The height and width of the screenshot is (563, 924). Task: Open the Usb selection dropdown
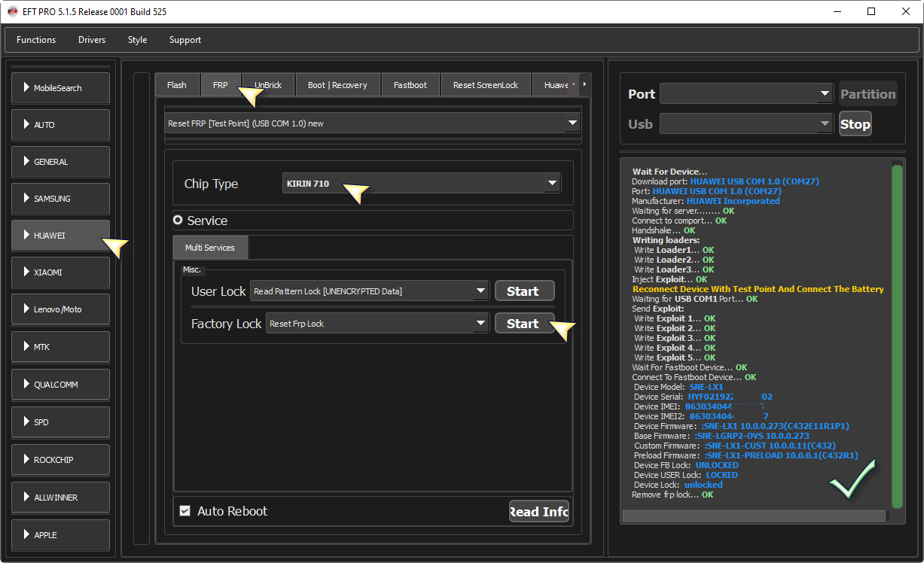coord(746,123)
